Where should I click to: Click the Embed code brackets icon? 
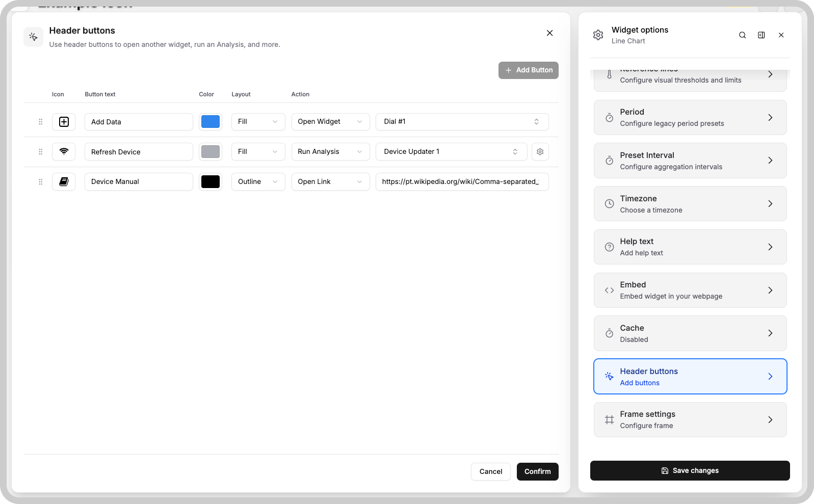click(x=609, y=290)
